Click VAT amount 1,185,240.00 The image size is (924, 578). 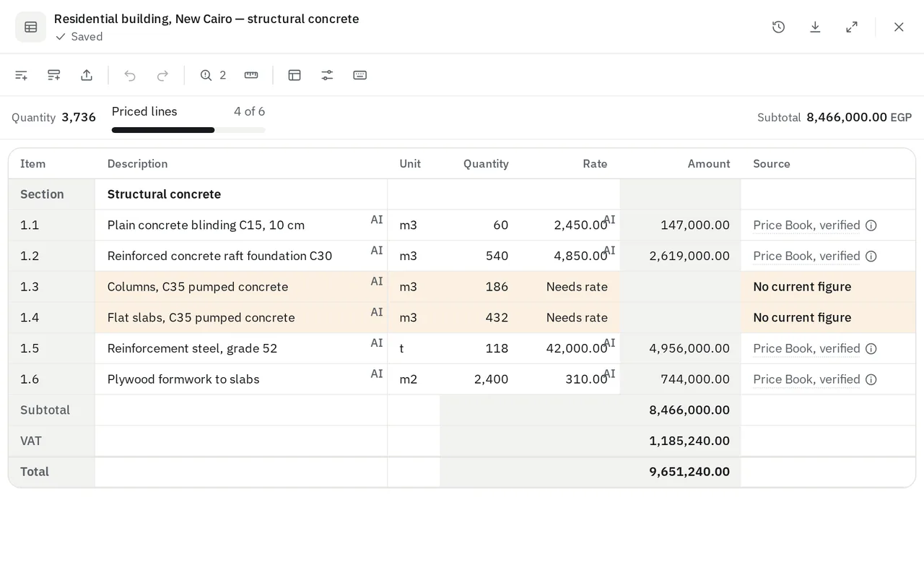tap(689, 441)
